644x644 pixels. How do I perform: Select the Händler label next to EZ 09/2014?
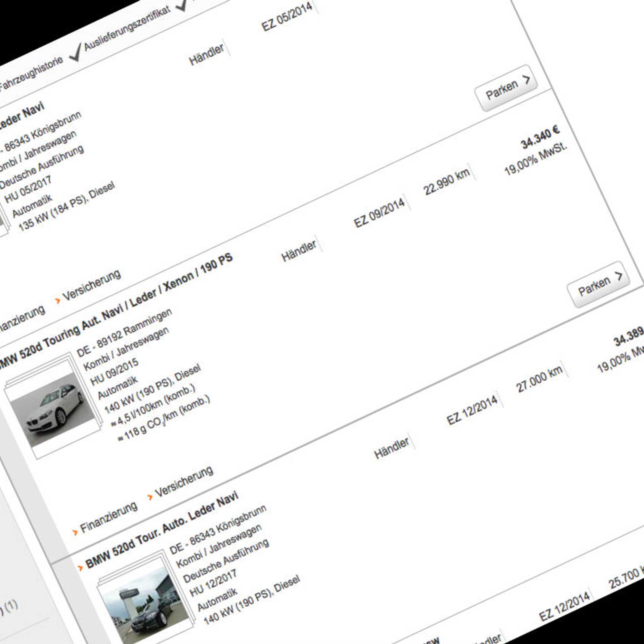pyautogui.click(x=299, y=251)
